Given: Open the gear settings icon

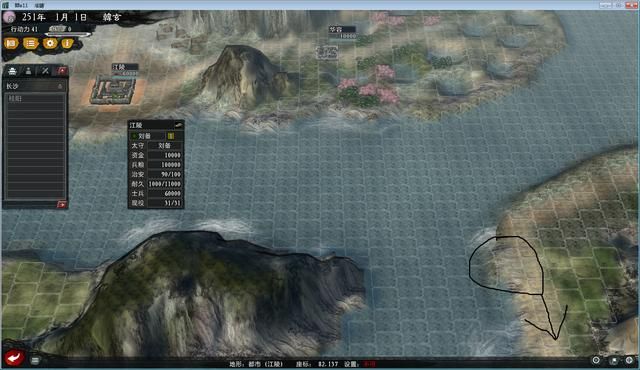Looking at the screenshot, I should coord(50,43).
